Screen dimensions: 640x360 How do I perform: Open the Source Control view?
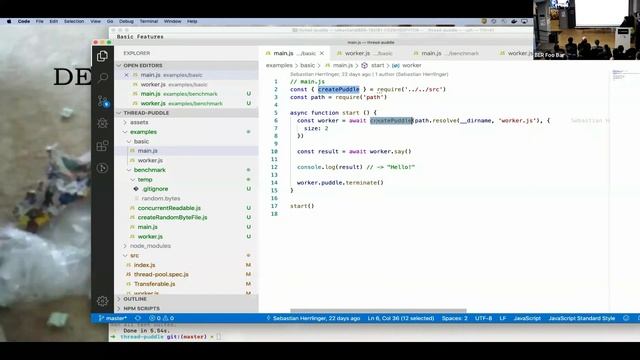(x=102, y=101)
